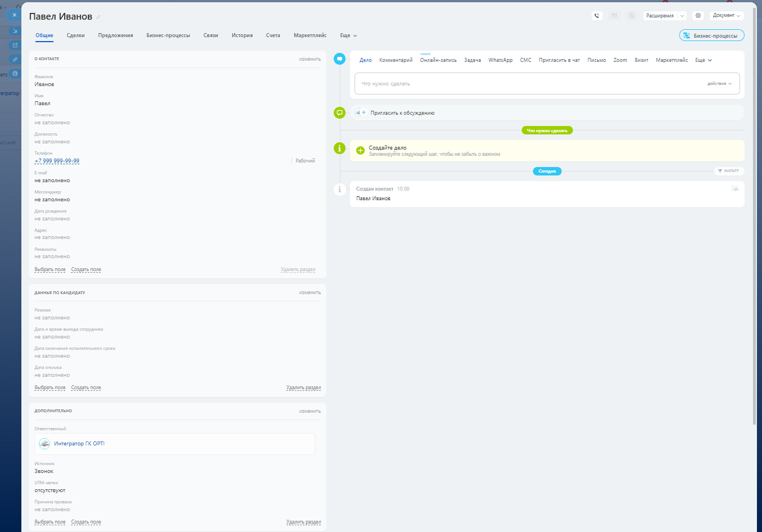762x532 pixels.
Task: Switch to the Сделки tab
Action: coord(75,35)
